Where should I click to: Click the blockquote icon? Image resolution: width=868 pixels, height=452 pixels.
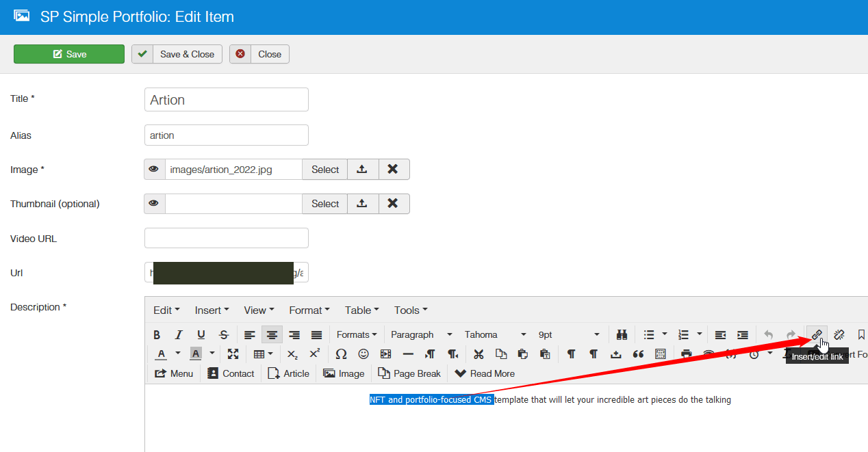click(x=638, y=354)
